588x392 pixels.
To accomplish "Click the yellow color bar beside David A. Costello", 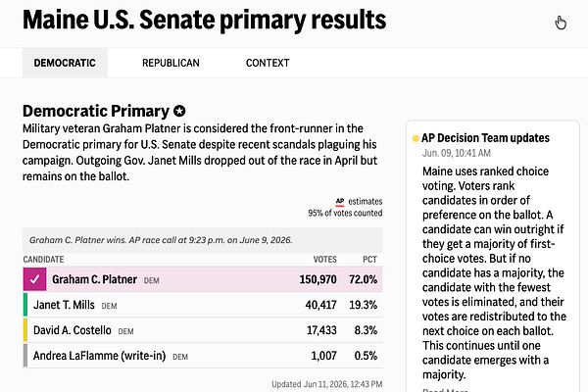I will point(25,330).
